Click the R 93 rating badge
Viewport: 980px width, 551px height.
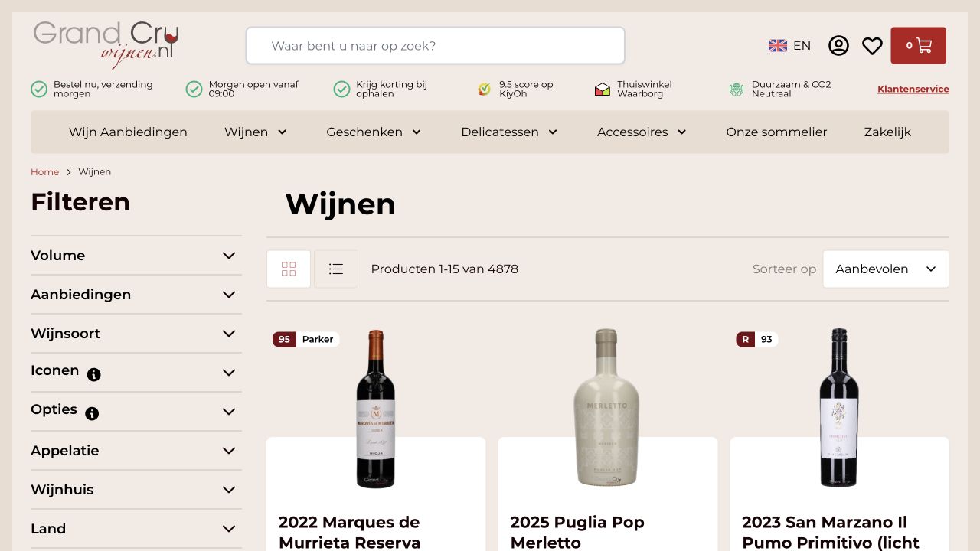(756, 339)
